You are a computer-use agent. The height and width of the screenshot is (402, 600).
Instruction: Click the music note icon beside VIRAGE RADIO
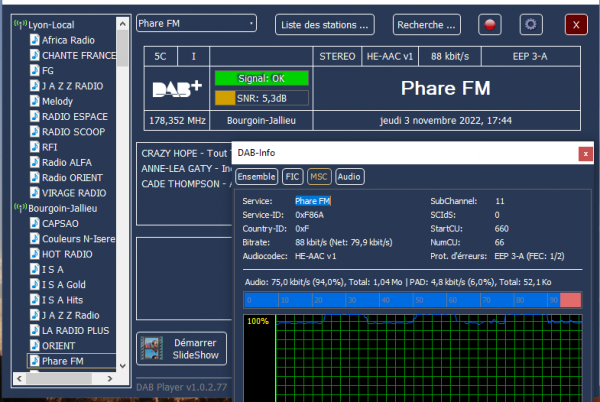pos(35,193)
